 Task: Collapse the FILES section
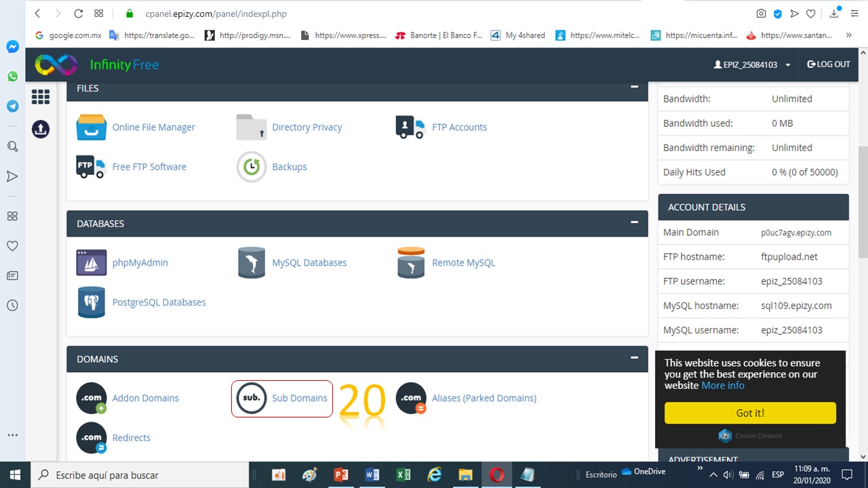pyautogui.click(x=634, y=87)
